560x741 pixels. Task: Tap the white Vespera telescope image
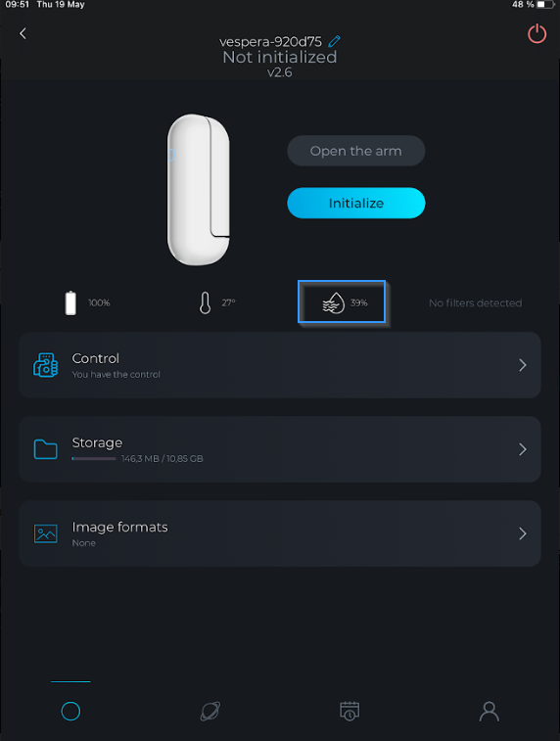coord(199,190)
